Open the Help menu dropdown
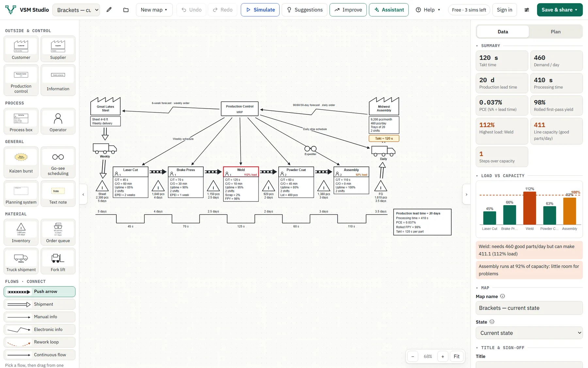Image resolution: width=588 pixels, height=368 pixels. tap(428, 10)
